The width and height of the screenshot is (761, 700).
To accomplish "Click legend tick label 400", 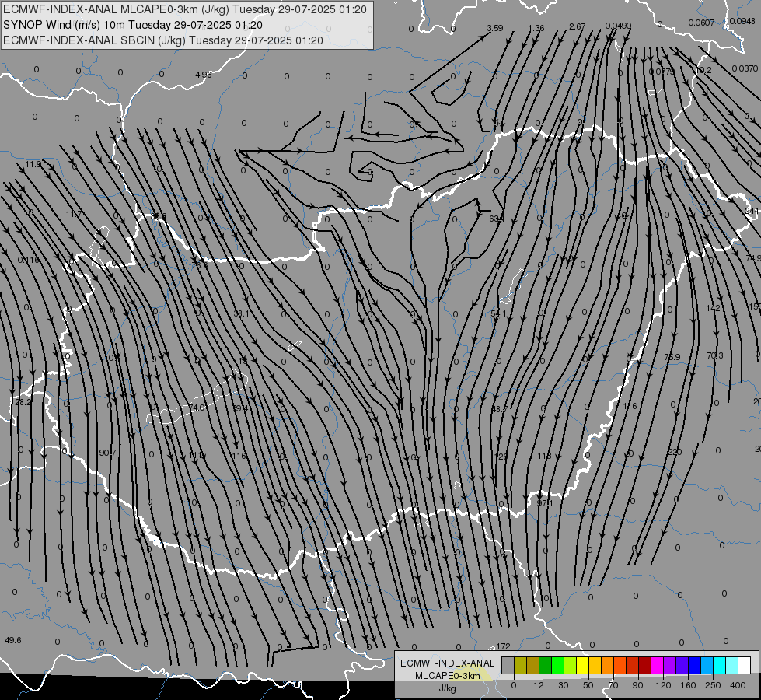I will point(738,685).
